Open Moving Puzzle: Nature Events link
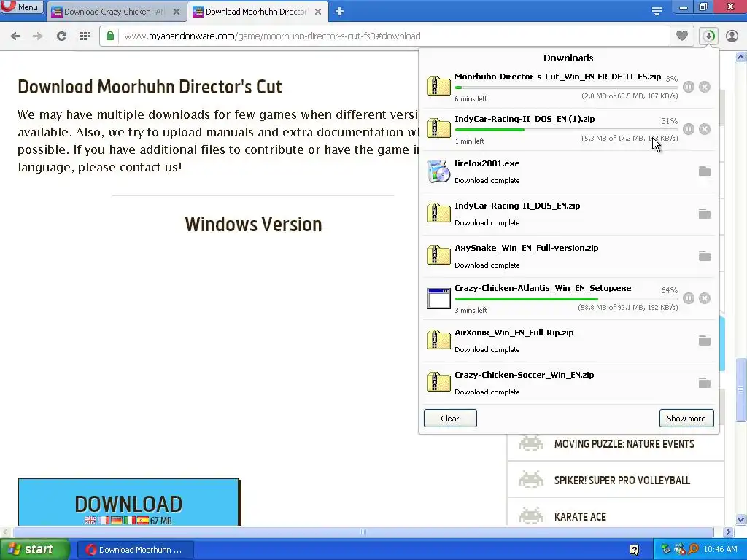This screenshot has height=560, width=747. [624, 444]
